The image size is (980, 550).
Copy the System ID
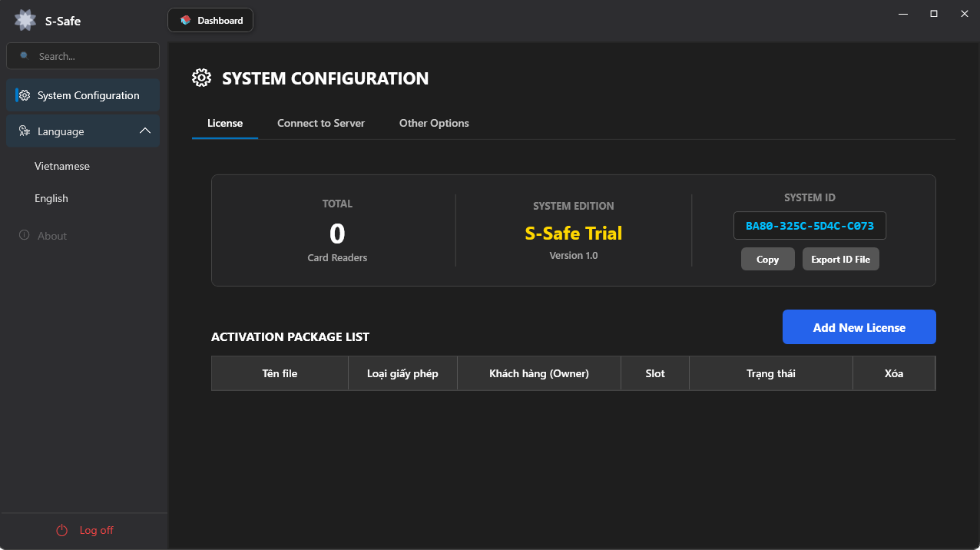[768, 259]
